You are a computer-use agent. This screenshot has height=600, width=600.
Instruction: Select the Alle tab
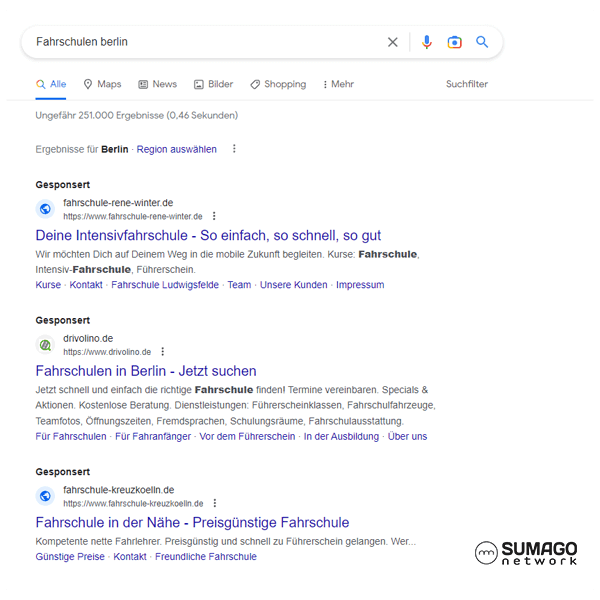pos(51,84)
